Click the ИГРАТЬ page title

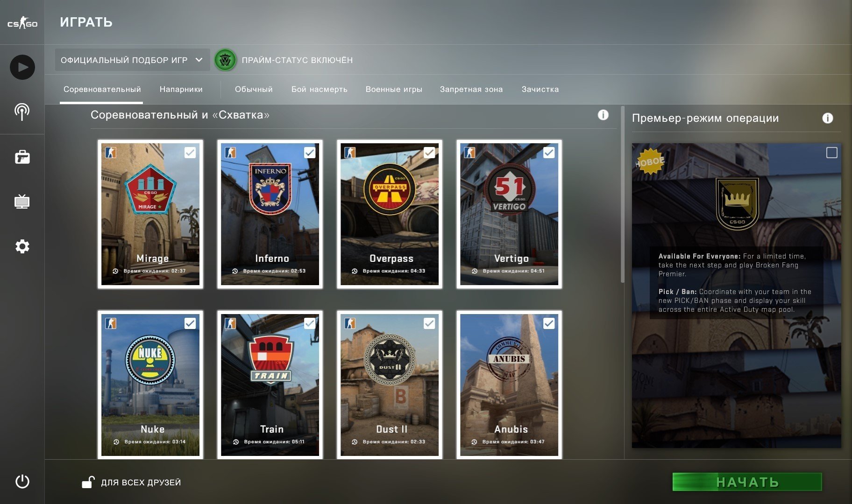(86, 22)
